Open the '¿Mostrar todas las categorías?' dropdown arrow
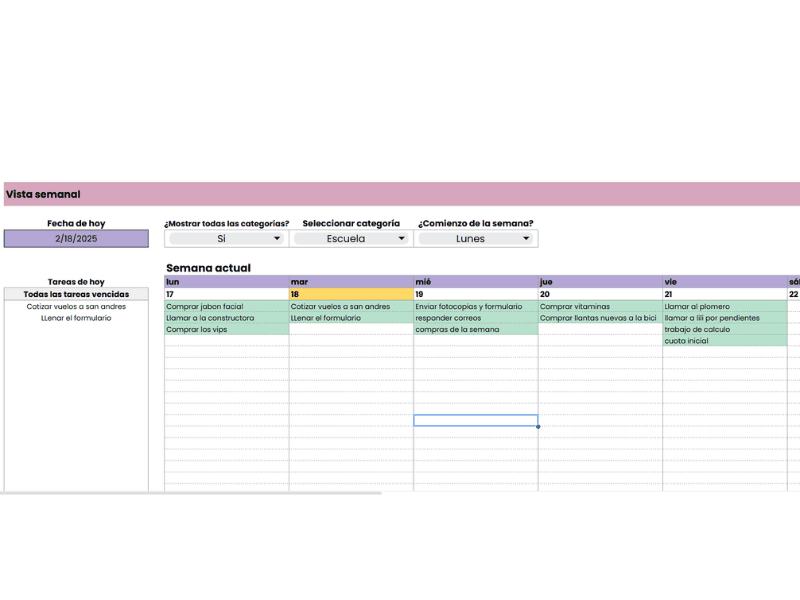The image size is (800, 600). pos(277,239)
